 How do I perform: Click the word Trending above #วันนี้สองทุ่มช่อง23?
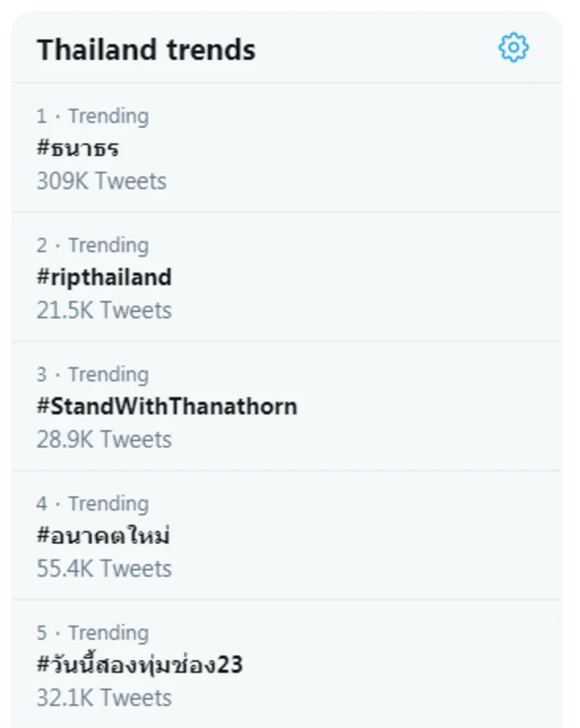[x=108, y=633]
